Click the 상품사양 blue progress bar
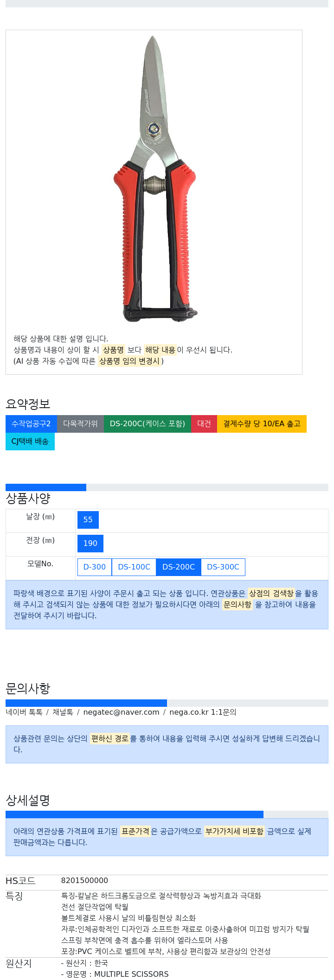This screenshot has width=334, height=980. coord(46,487)
